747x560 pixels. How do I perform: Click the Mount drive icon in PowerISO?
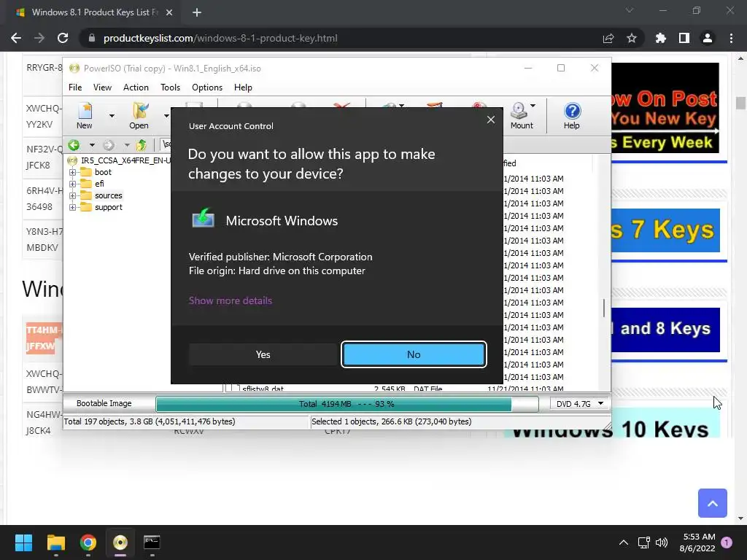[x=519, y=116]
